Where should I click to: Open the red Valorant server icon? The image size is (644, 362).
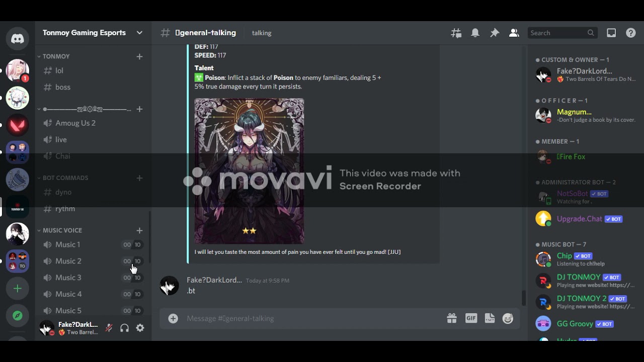click(x=18, y=125)
